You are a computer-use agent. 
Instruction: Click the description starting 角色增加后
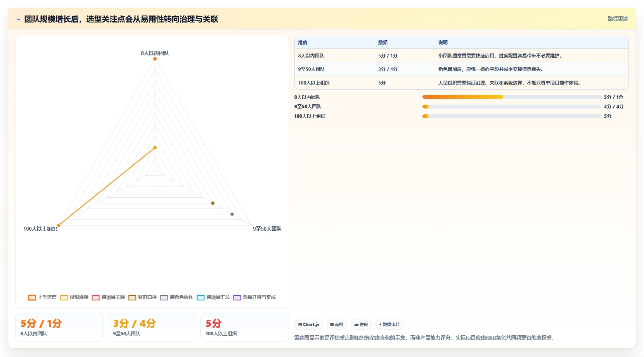point(491,69)
